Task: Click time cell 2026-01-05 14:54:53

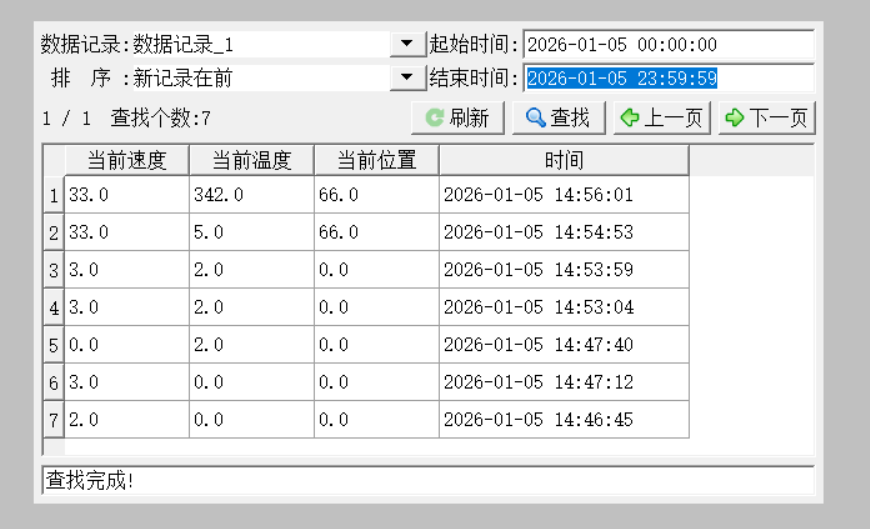Action: [x=564, y=232]
